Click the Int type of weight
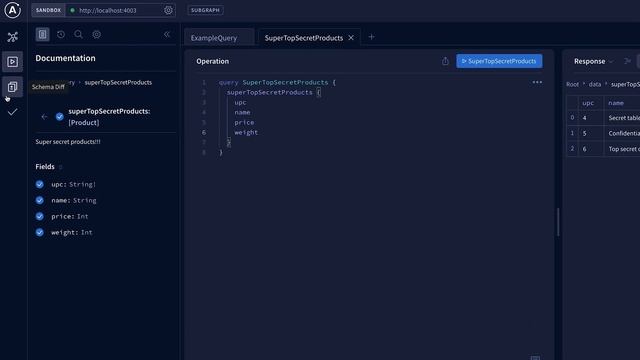640x360 pixels. 87,232
